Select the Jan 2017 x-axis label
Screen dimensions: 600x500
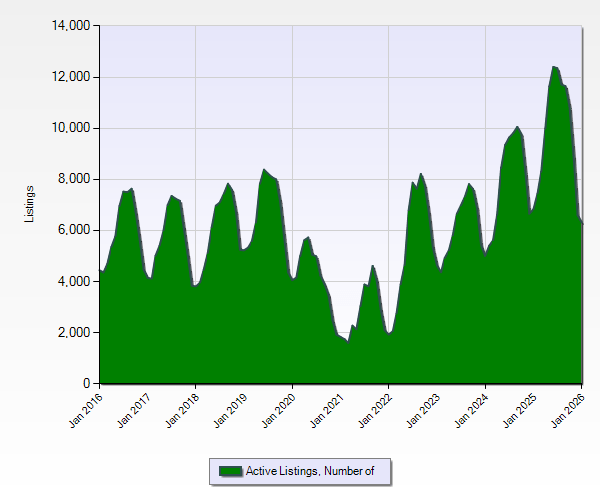133,410
